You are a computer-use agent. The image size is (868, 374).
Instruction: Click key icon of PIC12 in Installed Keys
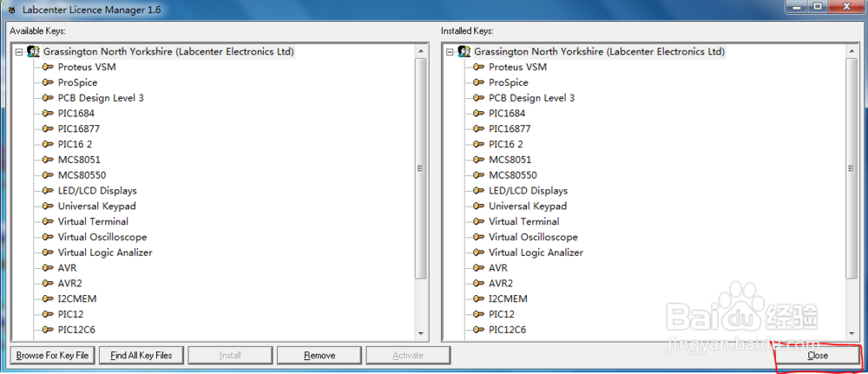tap(478, 314)
